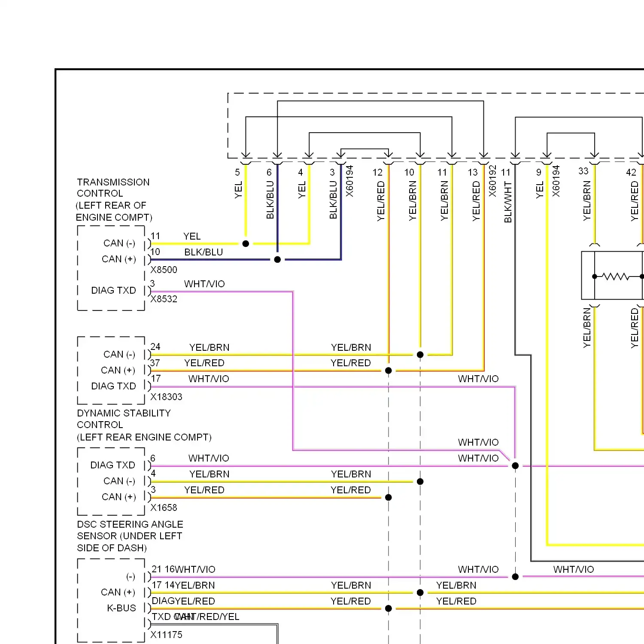Click vertical YEL/BRN label at pin 33
This screenshot has width=644, height=644.
tap(587, 201)
